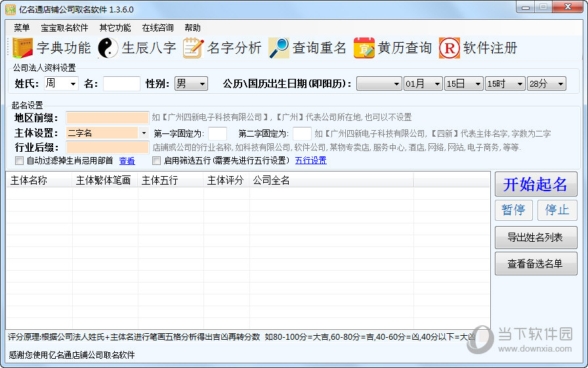The image size is (588, 368).
Task: Click the 公司全名 column header
Action: (x=331, y=180)
